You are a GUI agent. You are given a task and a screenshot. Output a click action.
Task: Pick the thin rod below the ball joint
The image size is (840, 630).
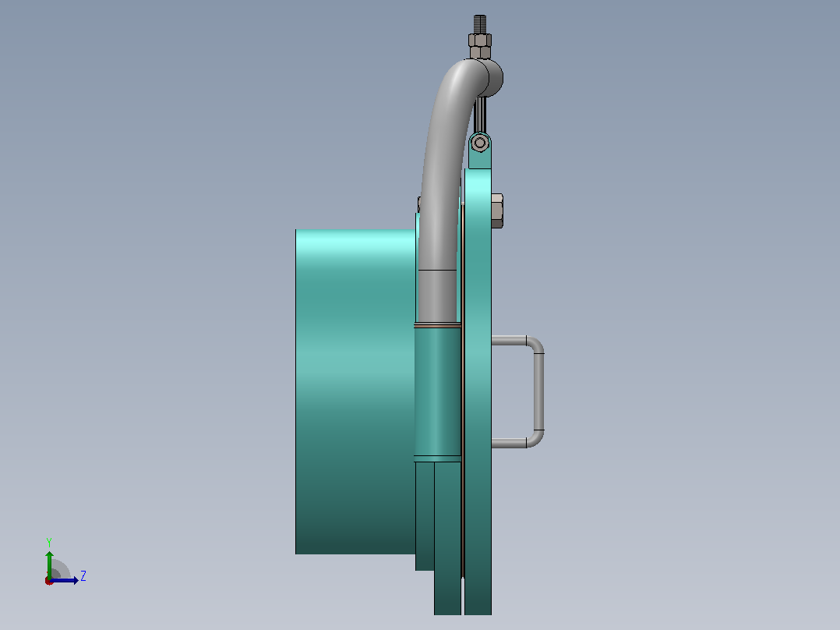481,114
